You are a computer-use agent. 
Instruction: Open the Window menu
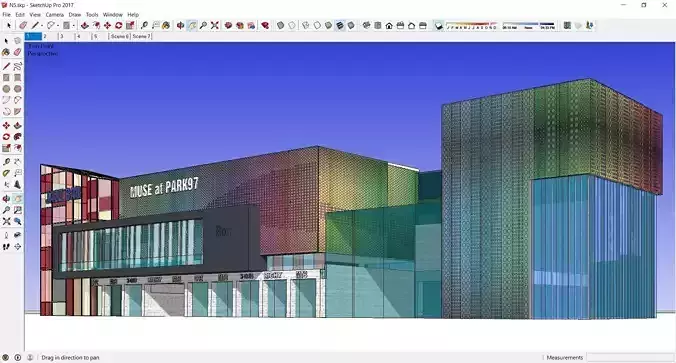(113, 15)
